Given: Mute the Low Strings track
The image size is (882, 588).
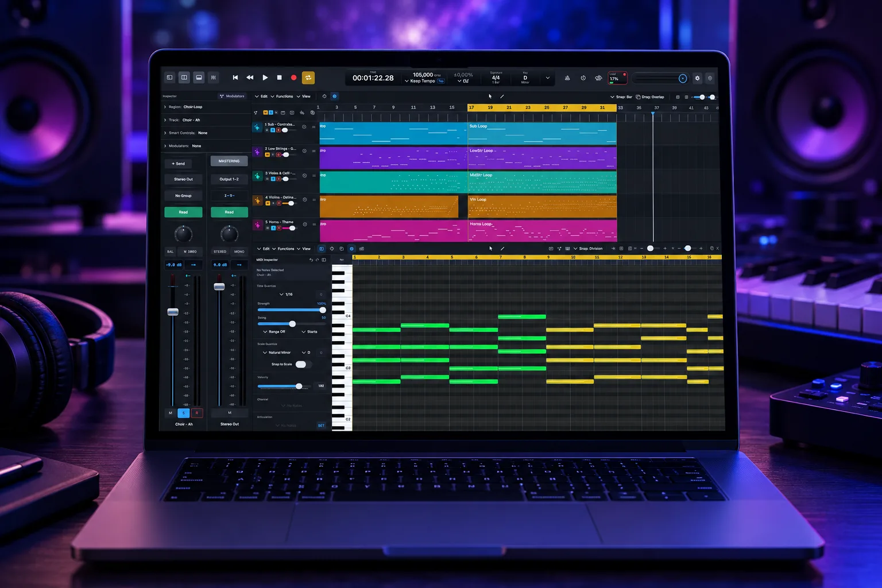Looking at the screenshot, I should click(267, 154).
